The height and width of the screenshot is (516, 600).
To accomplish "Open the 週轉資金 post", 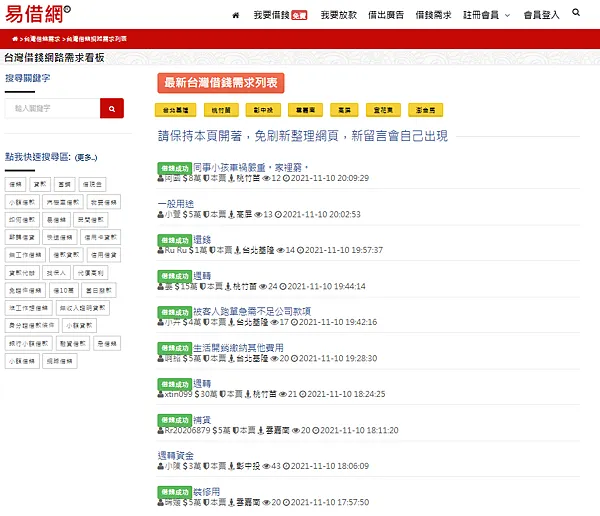I will (176, 456).
